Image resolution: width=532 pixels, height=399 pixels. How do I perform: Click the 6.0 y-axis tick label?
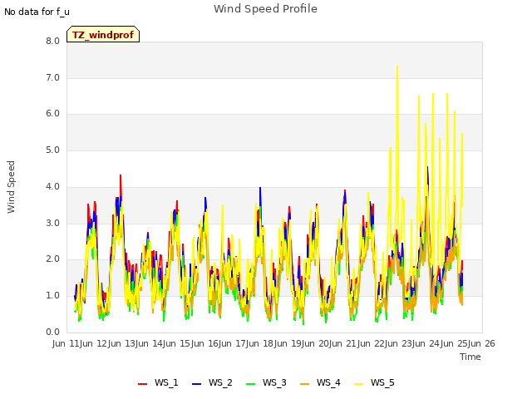point(52,114)
